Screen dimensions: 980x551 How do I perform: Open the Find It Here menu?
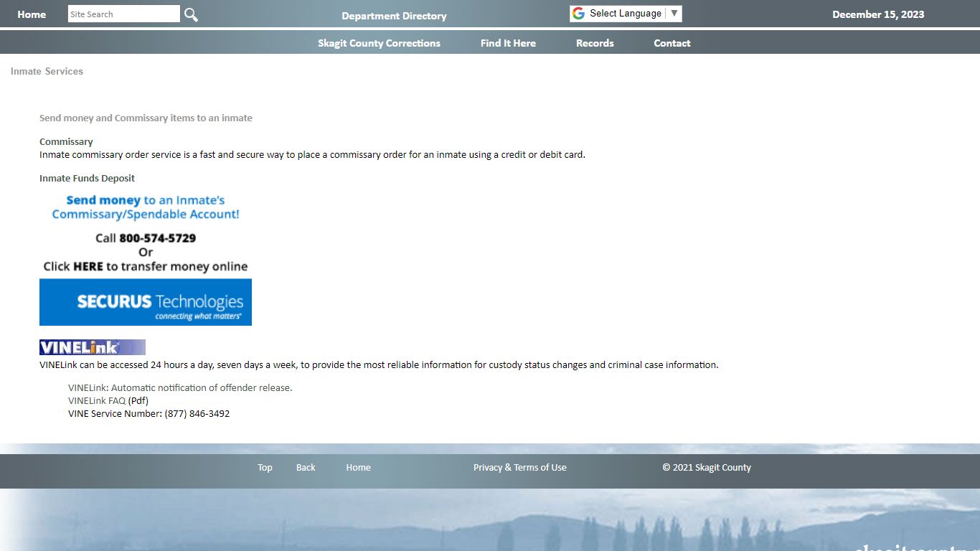click(x=508, y=43)
